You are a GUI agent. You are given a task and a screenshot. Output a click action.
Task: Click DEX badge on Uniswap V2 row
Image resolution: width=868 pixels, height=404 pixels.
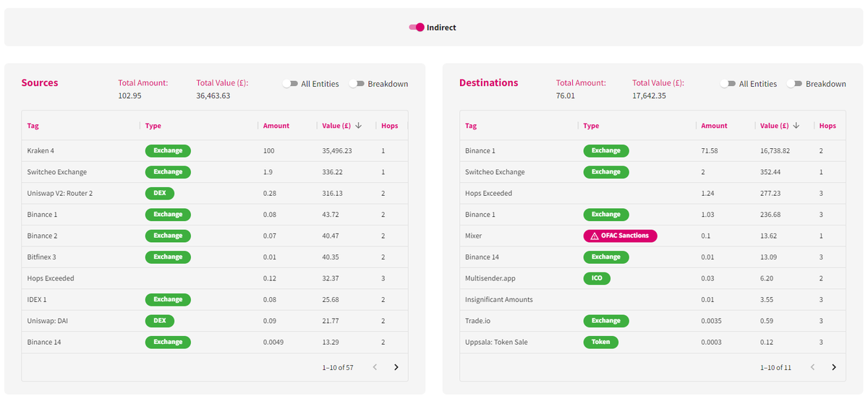click(x=160, y=193)
